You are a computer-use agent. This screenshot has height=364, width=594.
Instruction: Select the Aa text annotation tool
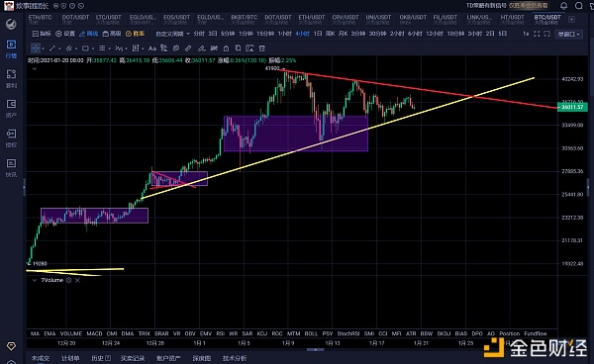pos(152,48)
